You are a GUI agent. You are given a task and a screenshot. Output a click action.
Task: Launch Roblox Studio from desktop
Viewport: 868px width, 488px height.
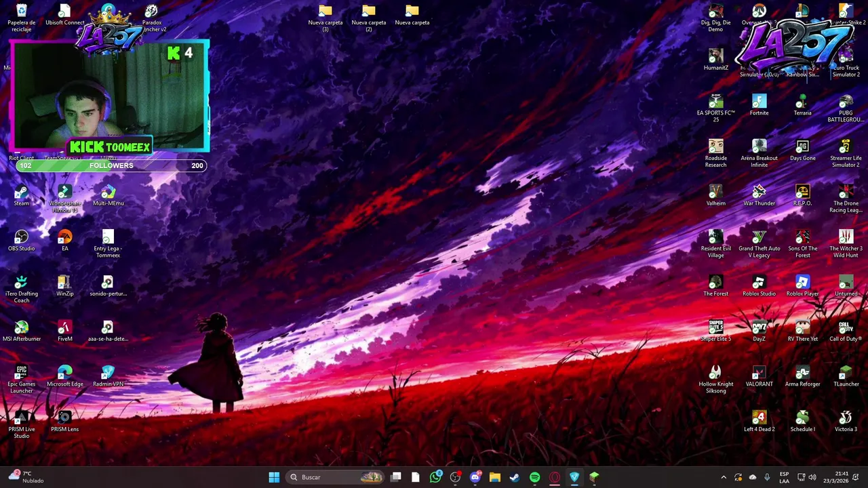759,286
